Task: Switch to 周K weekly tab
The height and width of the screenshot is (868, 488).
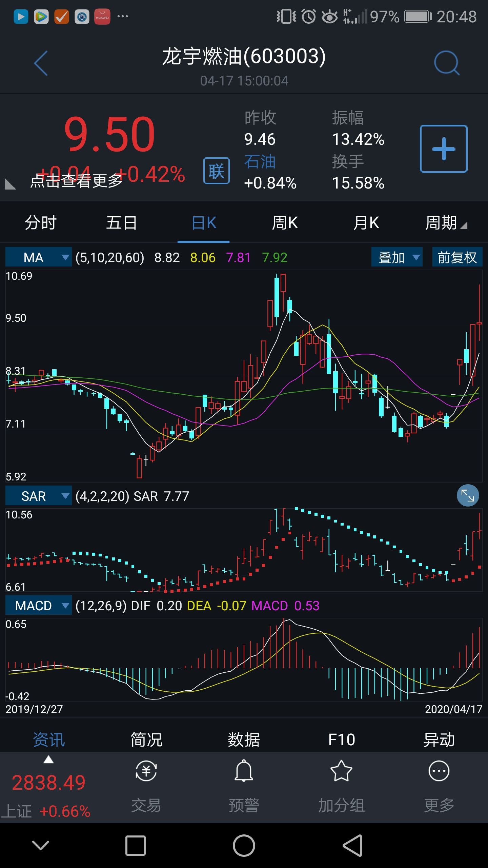Action: coord(285,223)
